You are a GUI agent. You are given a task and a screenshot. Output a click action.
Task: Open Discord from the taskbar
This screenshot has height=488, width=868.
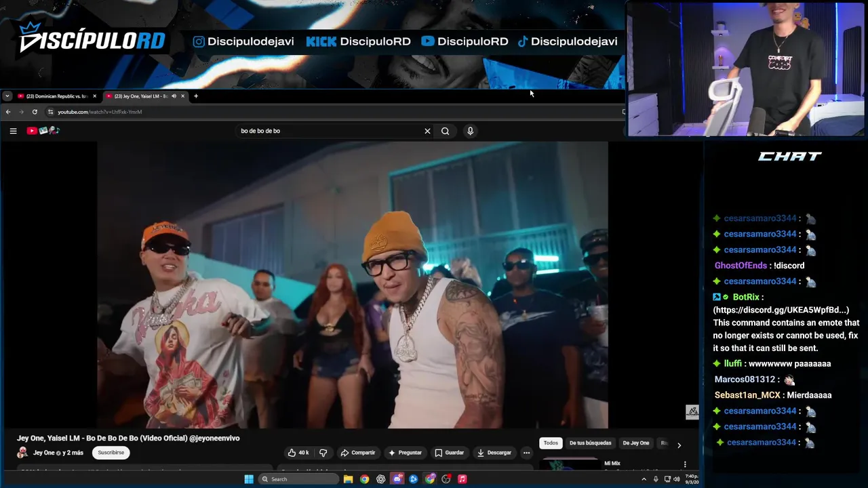click(397, 479)
